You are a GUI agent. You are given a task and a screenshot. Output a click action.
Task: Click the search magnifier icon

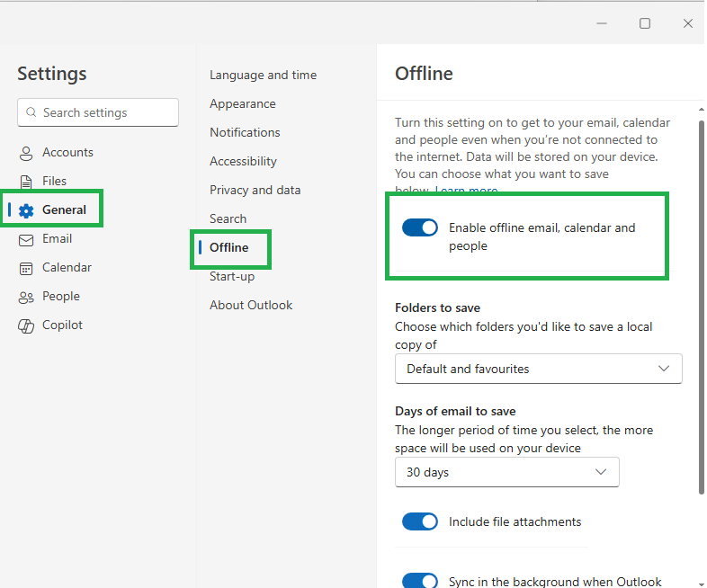(x=31, y=112)
